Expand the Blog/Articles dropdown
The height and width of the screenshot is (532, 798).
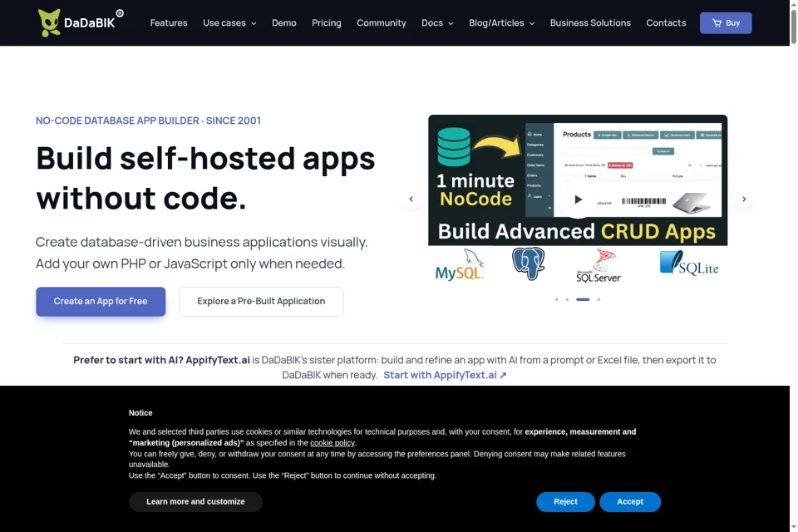coord(502,23)
